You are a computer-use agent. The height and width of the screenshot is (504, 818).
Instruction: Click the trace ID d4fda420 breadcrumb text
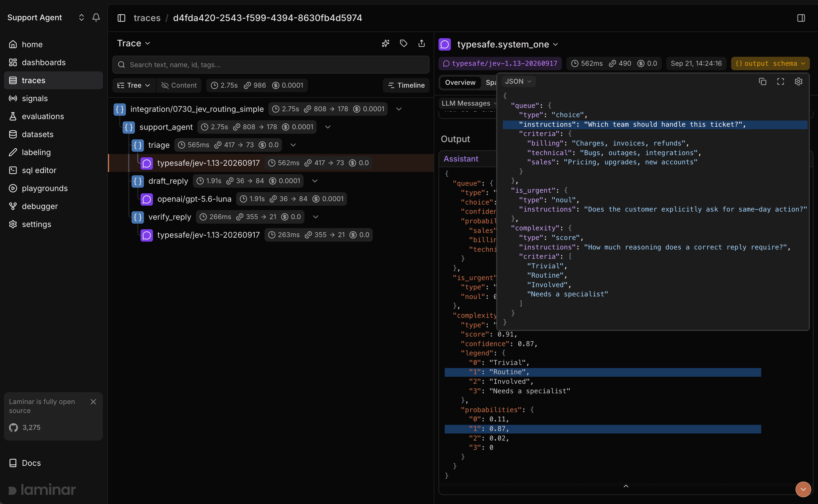tap(267, 18)
